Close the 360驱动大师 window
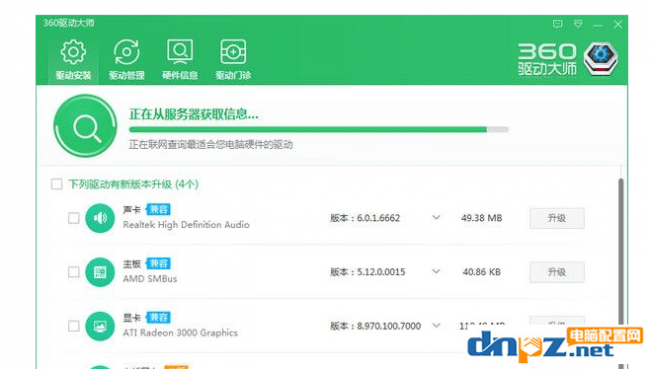Screen dimensions: 650x369 click(x=618, y=24)
